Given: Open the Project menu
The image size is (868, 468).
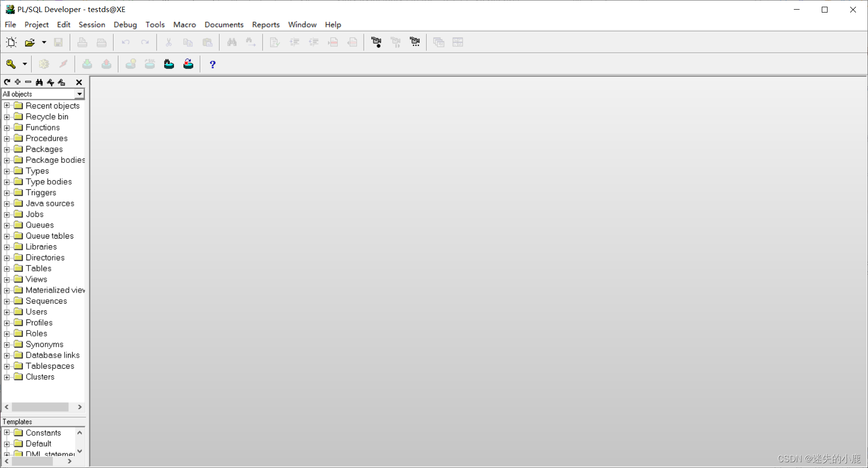Looking at the screenshot, I should 37,25.
